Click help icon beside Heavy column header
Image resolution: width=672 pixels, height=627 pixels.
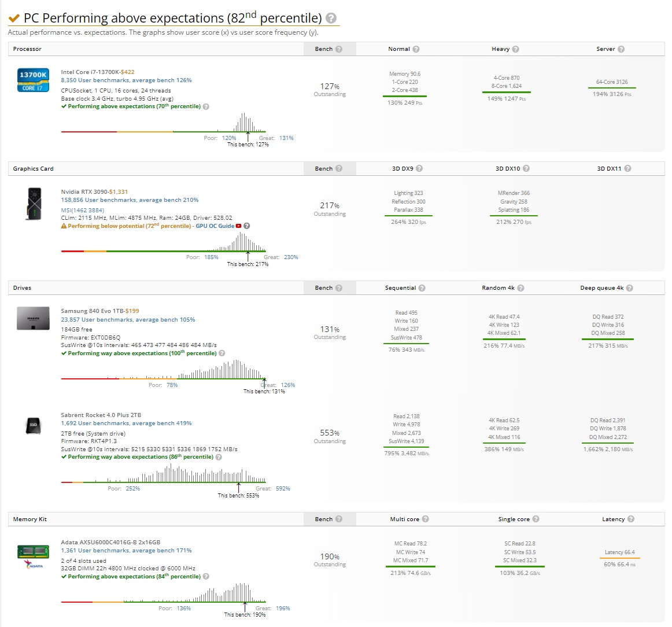(516, 49)
